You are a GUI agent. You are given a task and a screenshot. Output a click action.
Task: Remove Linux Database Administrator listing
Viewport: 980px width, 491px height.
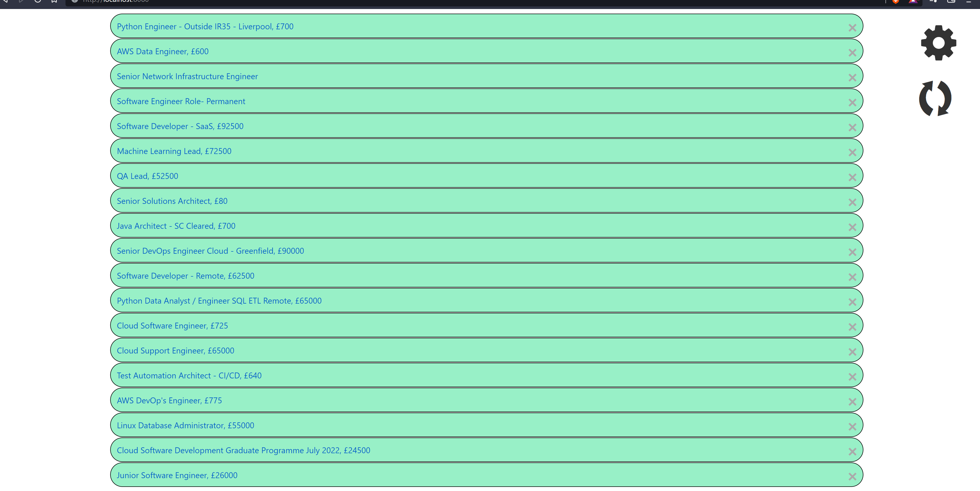[852, 427]
